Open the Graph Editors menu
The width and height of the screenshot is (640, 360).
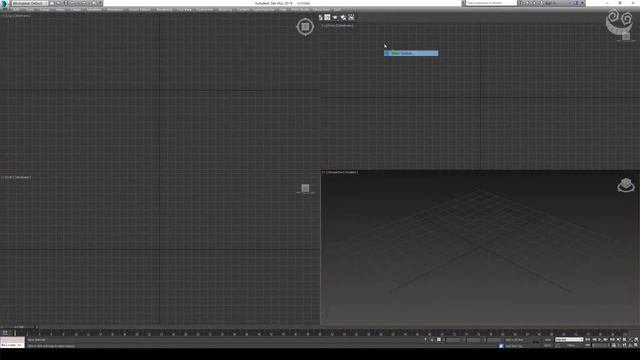click(x=140, y=10)
